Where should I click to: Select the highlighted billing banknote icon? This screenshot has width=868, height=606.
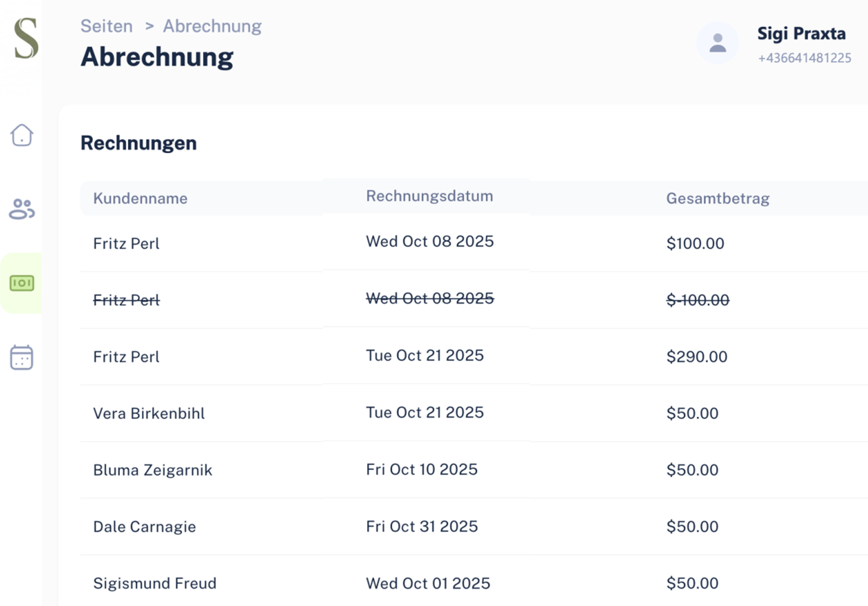[x=21, y=284]
